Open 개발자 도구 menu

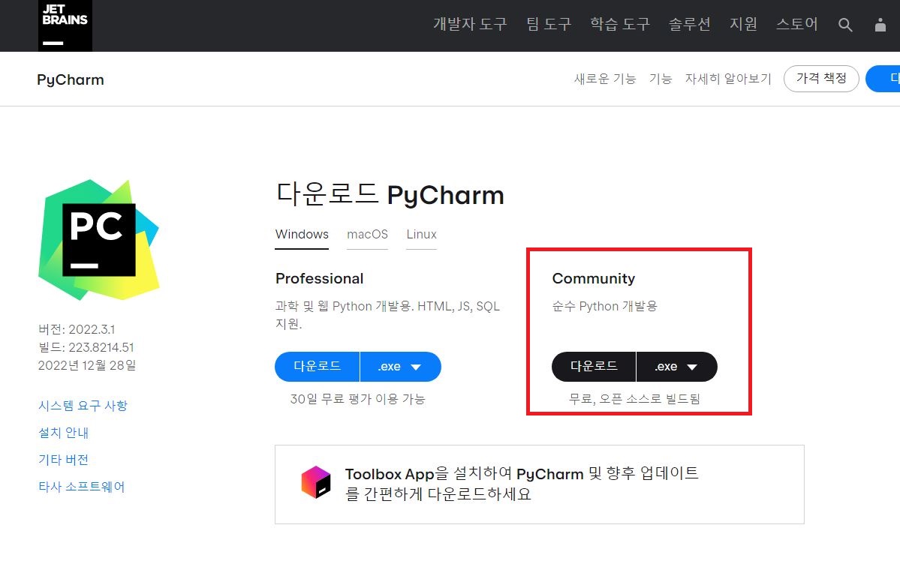[469, 24]
